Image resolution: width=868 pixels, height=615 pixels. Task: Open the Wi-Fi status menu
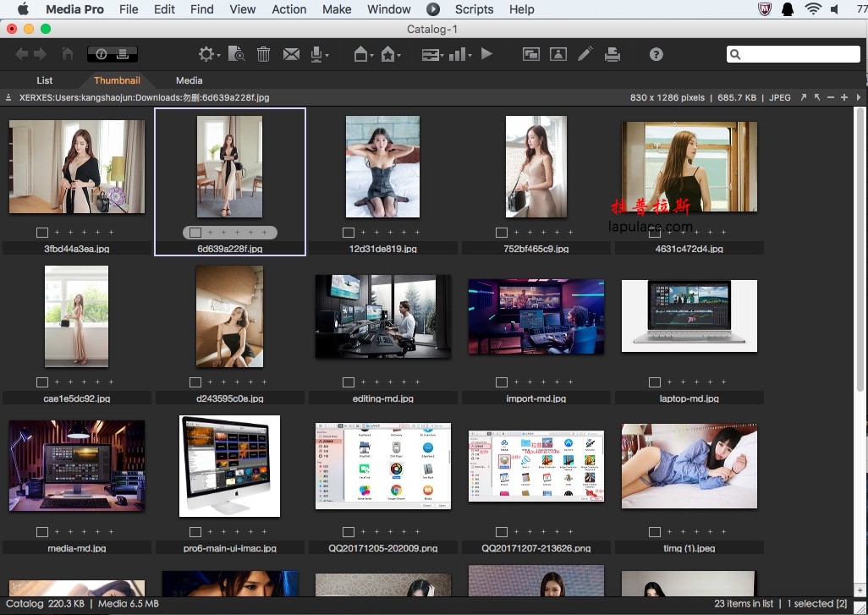pyautogui.click(x=813, y=8)
